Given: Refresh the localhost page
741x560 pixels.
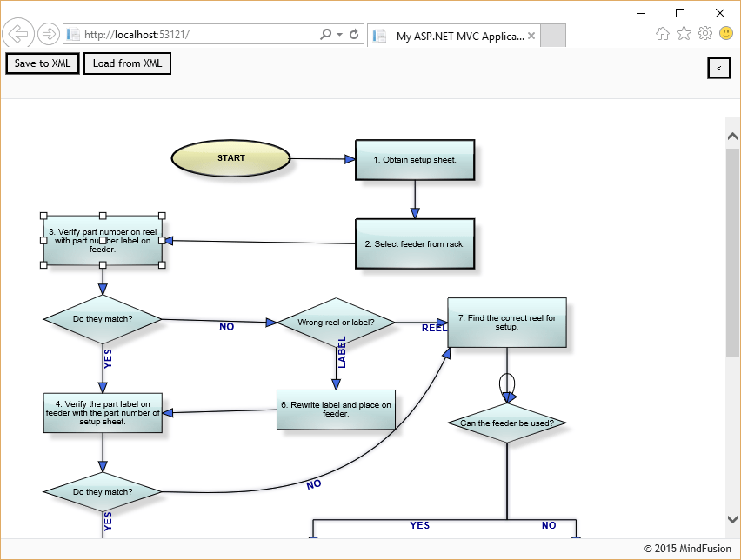Looking at the screenshot, I should point(354,33).
